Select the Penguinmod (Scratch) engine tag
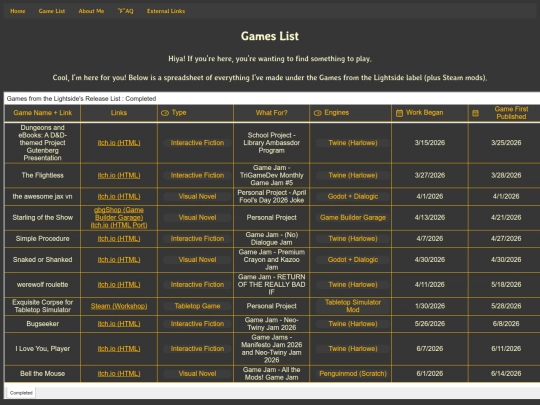Screen dimensions: 540x405 pyautogui.click(x=353, y=374)
